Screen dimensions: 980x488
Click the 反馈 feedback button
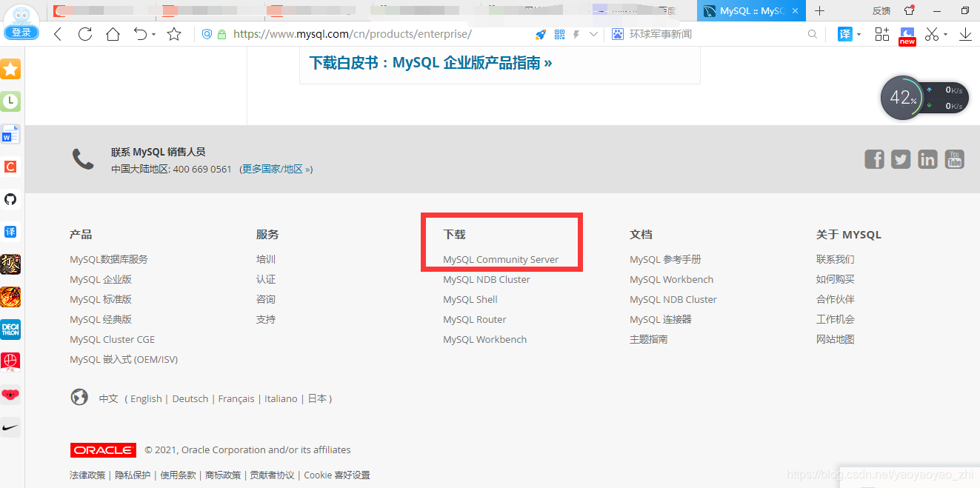click(x=881, y=11)
